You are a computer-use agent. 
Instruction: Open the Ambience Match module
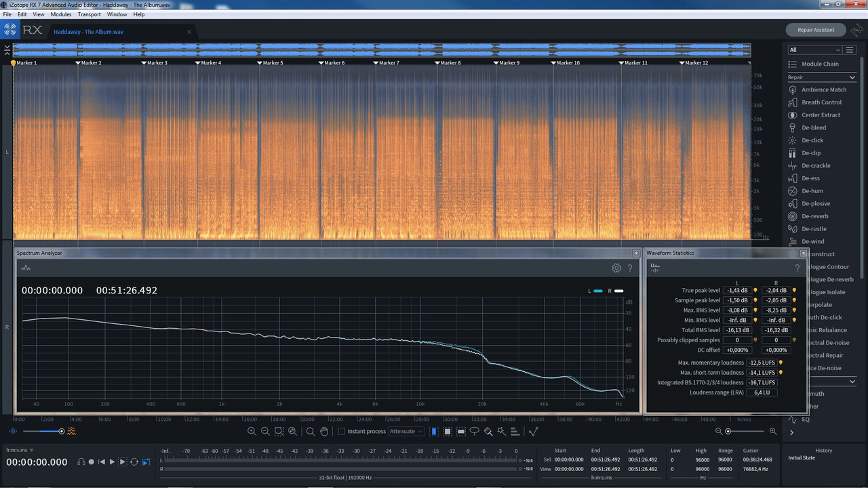817,89
